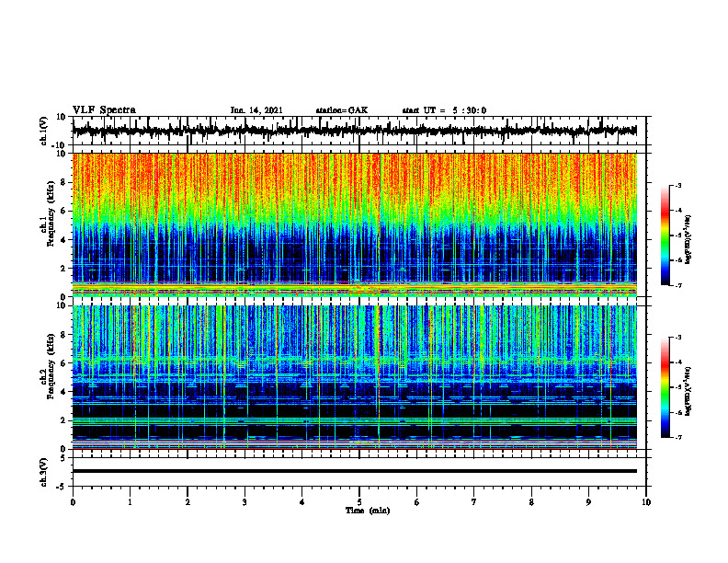Click the flat black ch.3 voltage trace
This screenshot has height=563, width=728.
pyautogui.click(x=354, y=471)
